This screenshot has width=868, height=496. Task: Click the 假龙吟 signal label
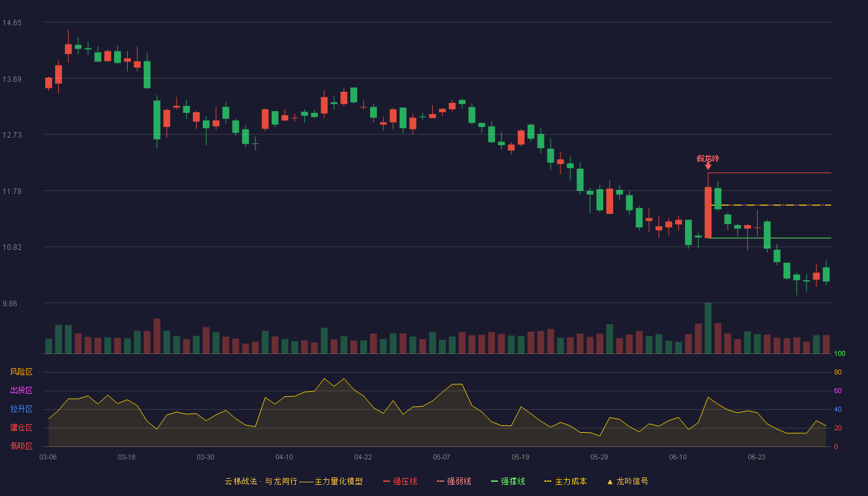[708, 158]
